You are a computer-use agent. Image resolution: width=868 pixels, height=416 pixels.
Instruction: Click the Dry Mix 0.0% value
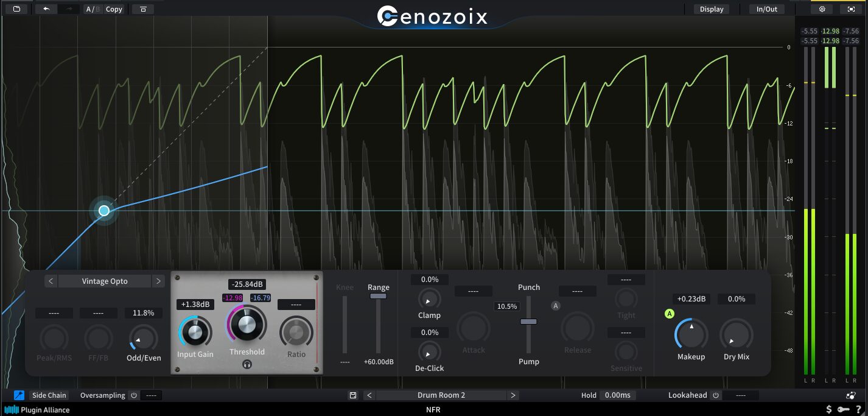(x=737, y=299)
